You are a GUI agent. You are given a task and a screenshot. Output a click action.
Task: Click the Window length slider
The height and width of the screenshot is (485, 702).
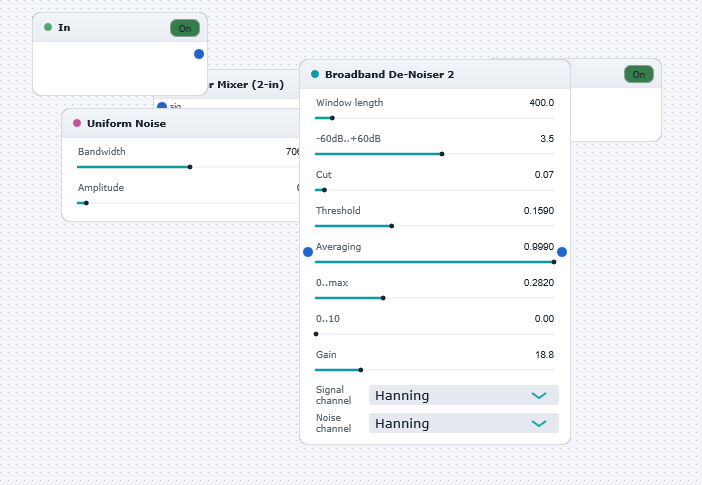[x=435, y=118]
